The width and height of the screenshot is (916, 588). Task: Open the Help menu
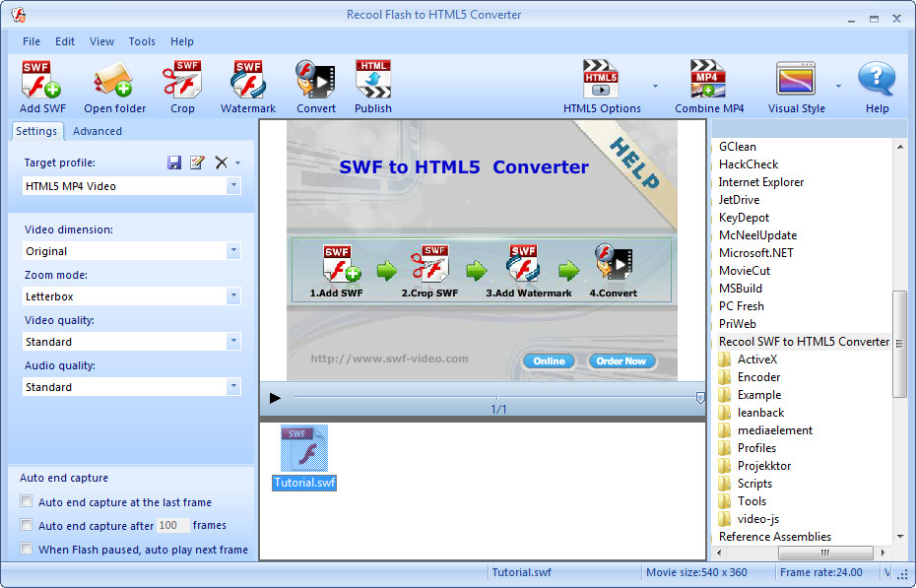181,41
